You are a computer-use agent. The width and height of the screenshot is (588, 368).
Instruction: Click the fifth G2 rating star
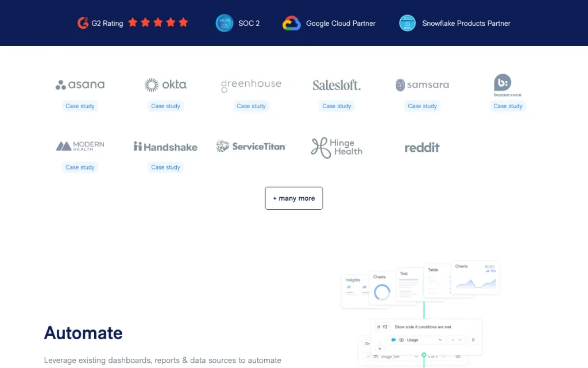tap(183, 22)
